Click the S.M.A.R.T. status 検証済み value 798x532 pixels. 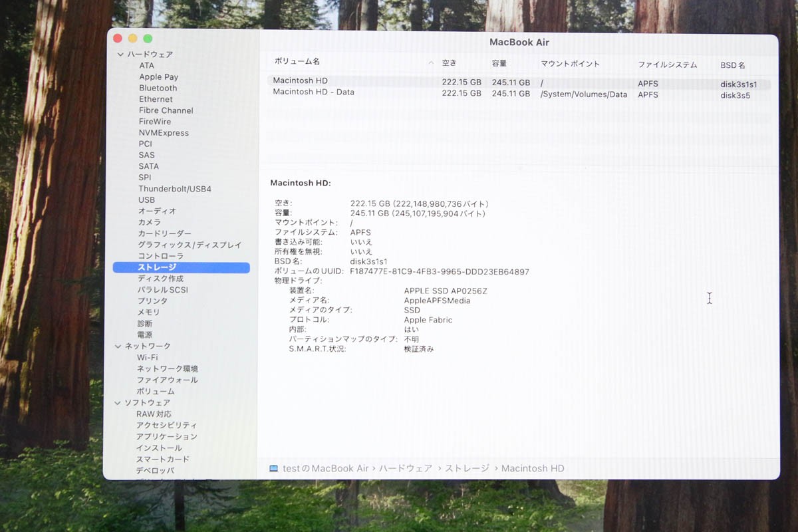pos(419,348)
